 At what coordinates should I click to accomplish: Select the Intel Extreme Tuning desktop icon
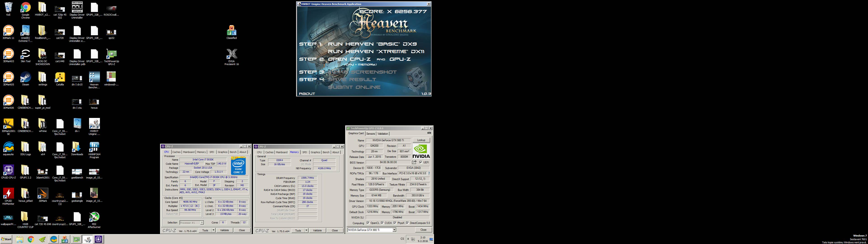[x=26, y=34]
